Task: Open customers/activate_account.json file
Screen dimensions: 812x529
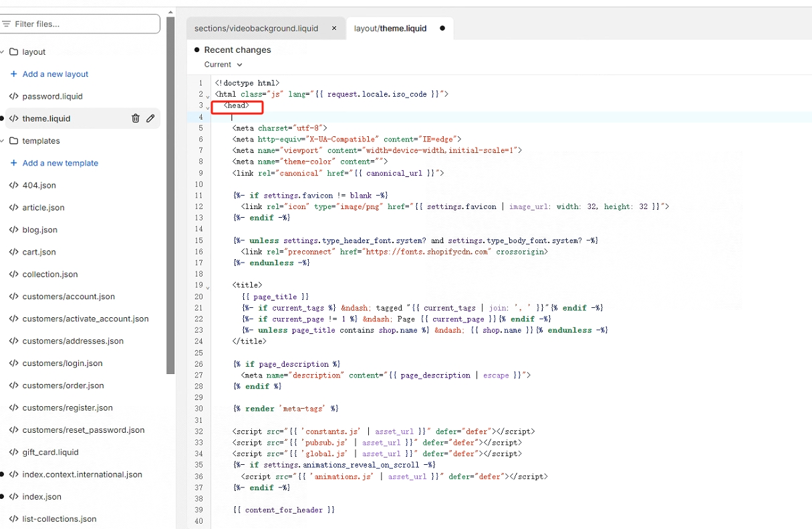Action: 86,319
